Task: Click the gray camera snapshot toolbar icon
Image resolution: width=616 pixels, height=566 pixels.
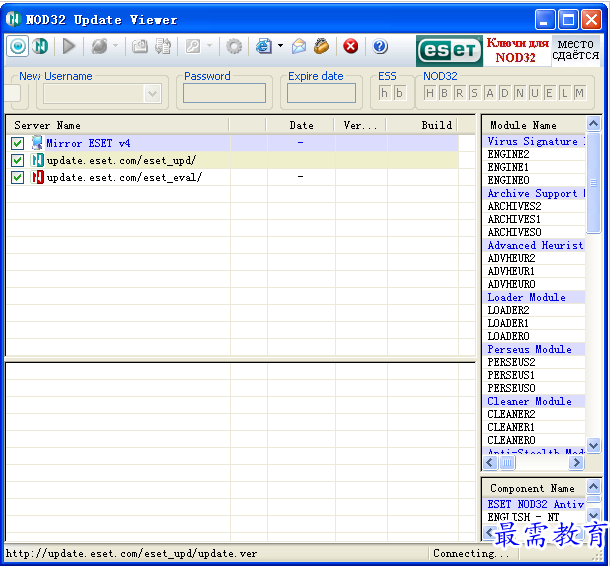Action: (x=140, y=46)
